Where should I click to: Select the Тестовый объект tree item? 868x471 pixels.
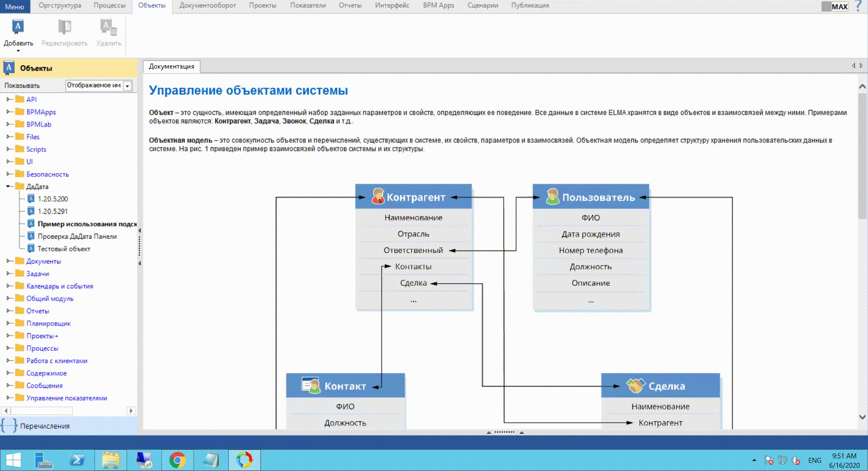[64, 249]
